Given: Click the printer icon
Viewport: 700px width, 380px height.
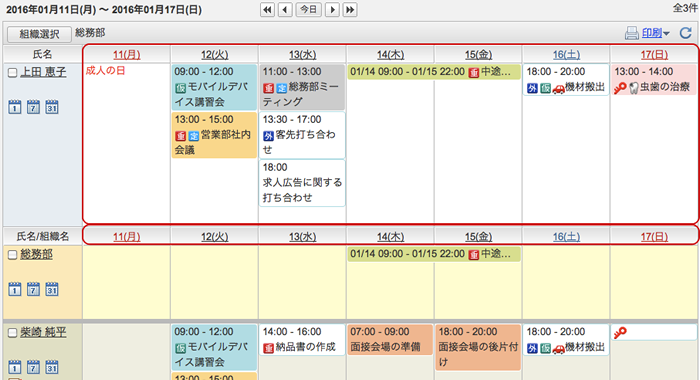Looking at the screenshot, I should 631,33.
